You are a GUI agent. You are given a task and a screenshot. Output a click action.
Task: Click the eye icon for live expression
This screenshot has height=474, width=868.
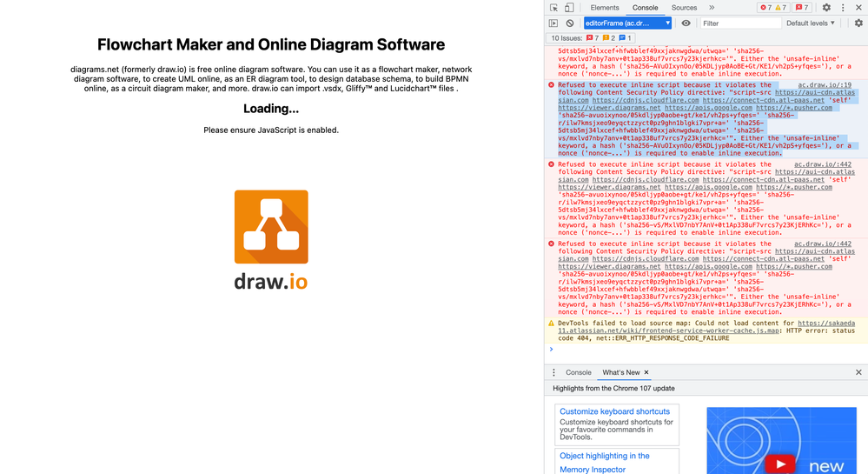click(x=686, y=23)
